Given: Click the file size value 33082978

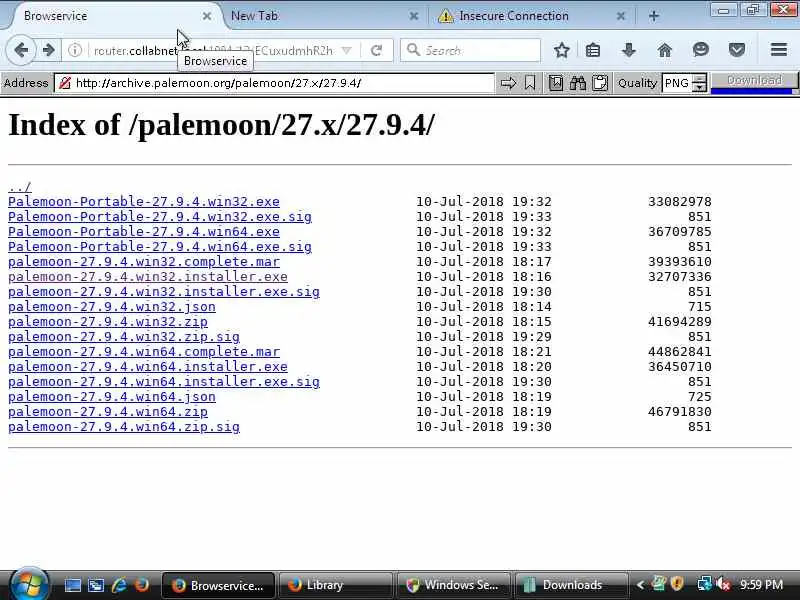Looking at the screenshot, I should [680, 202].
